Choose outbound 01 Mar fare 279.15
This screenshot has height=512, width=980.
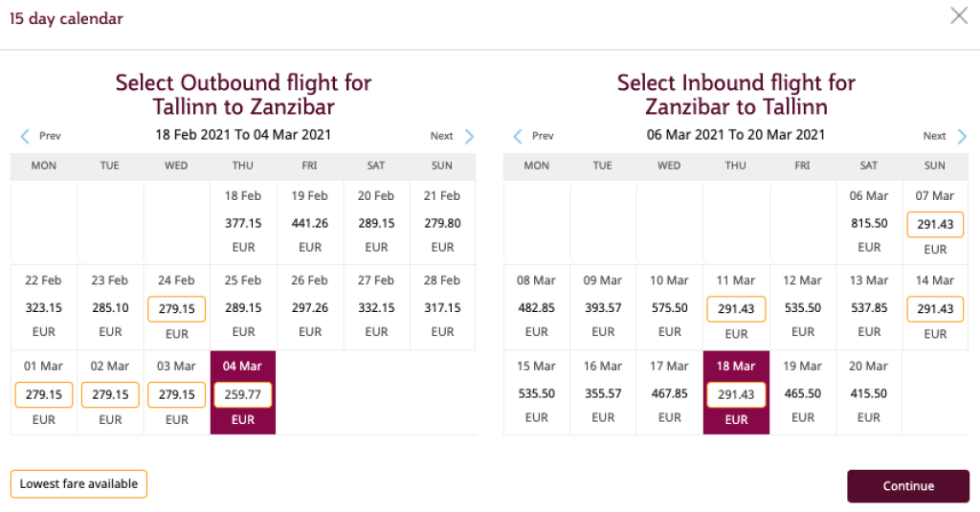pos(44,394)
